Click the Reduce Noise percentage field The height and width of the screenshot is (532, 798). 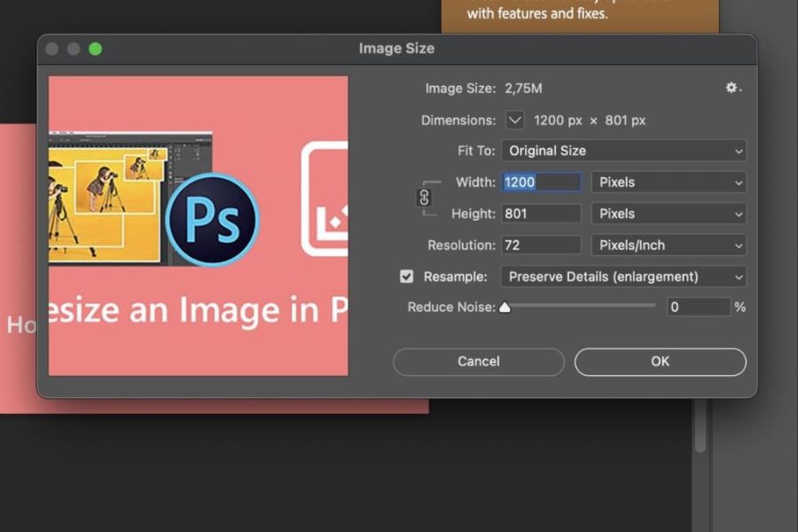pyautogui.click(x=698, y=307)
